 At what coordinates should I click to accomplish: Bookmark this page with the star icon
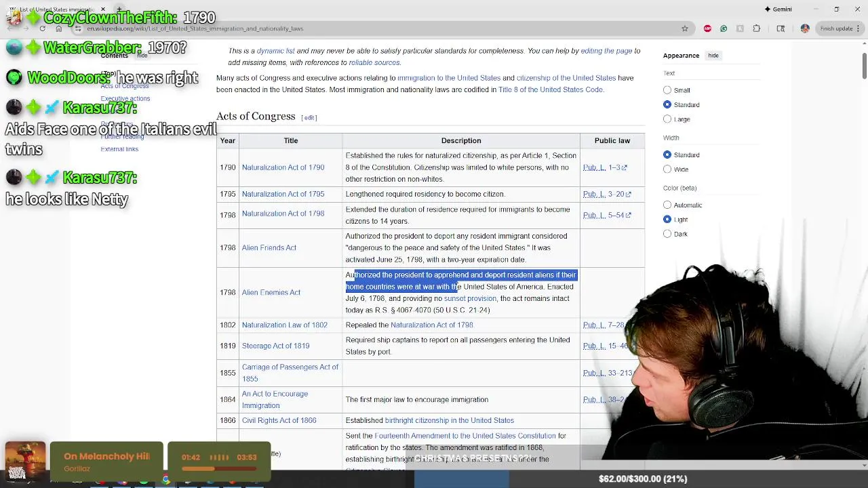click(685, 28)
